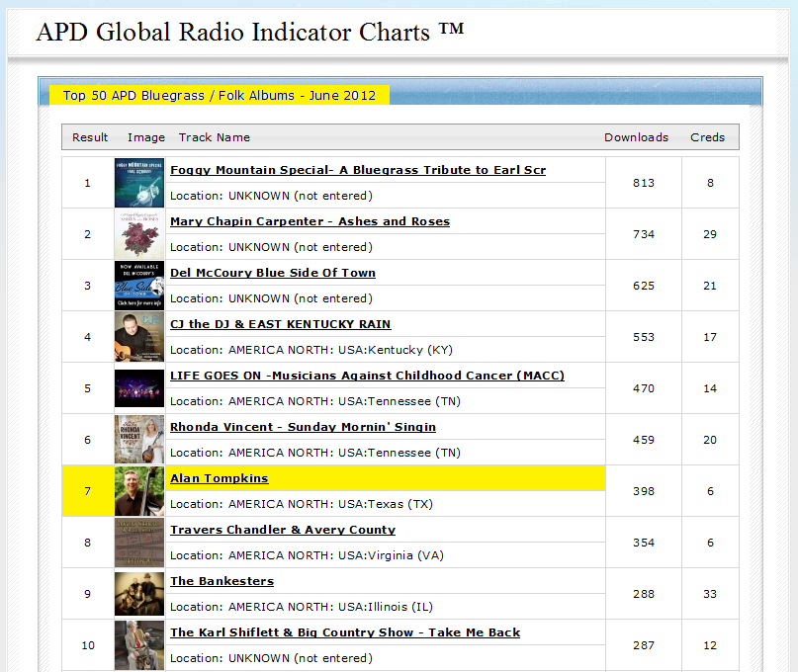Click downloads value 288

click(x=644, y=594)
